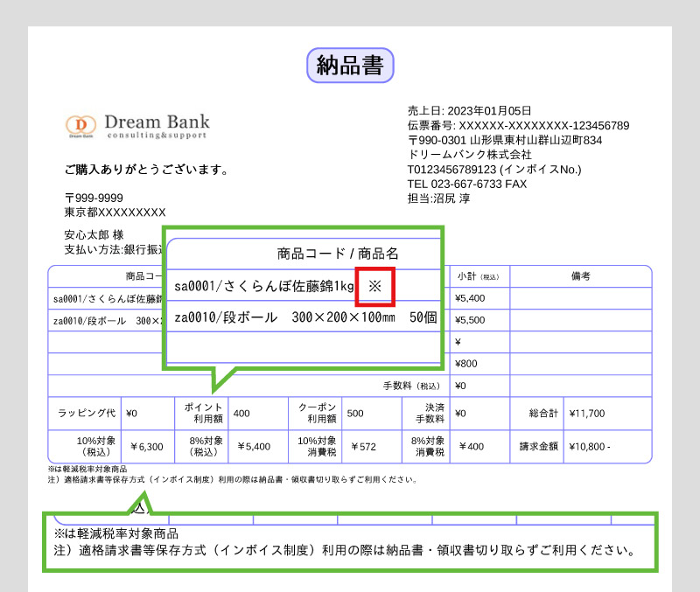
Task: Select the sa0001 さくらんぼ佐藤錦1kg row in the callout
Action: [x=304, y=286]
